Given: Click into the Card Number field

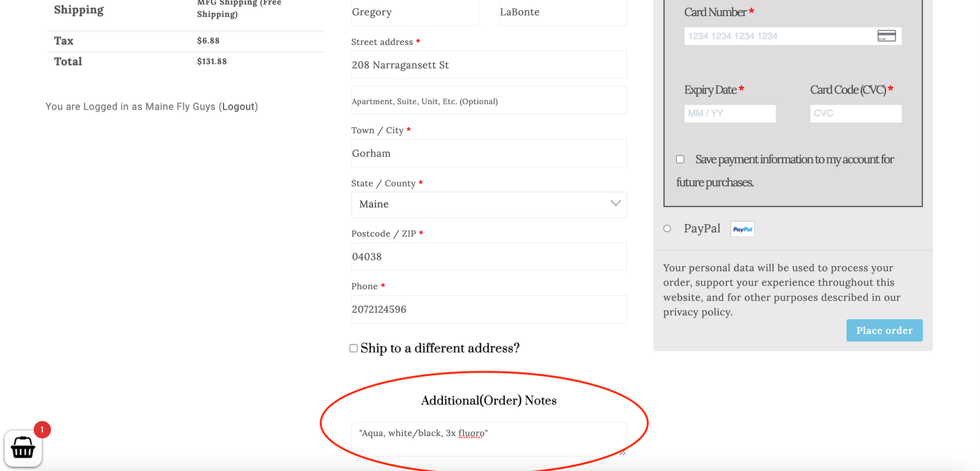Looking at the screenshot, I should click(780, 36).
